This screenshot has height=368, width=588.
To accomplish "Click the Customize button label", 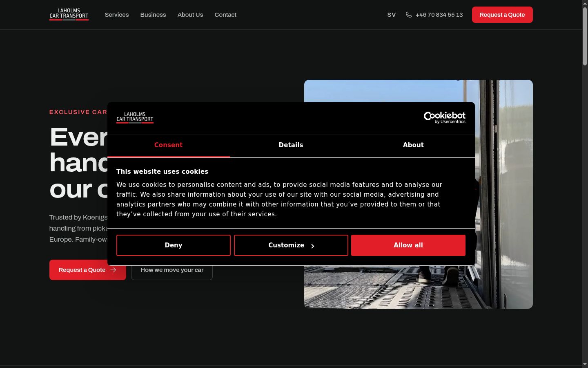I will [286, 245].
